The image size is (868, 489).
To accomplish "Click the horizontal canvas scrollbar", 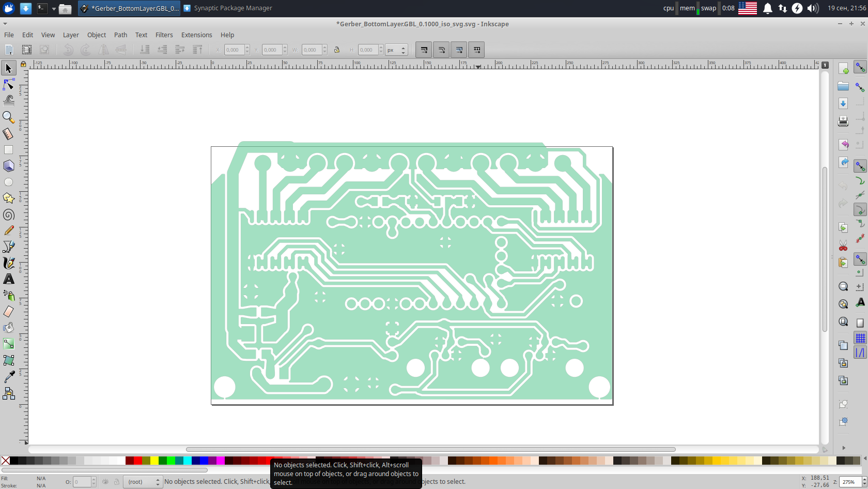I will click(x=430, y=449).
